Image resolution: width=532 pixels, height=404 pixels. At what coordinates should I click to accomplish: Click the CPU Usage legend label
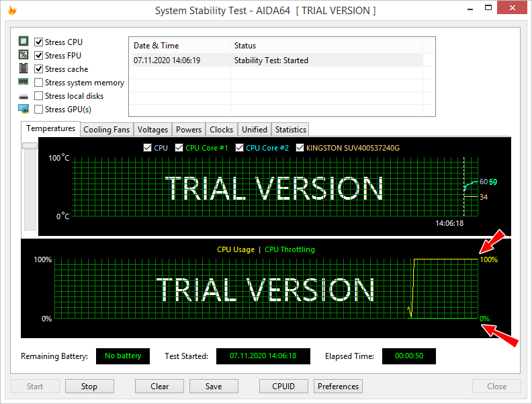point(236,249)
